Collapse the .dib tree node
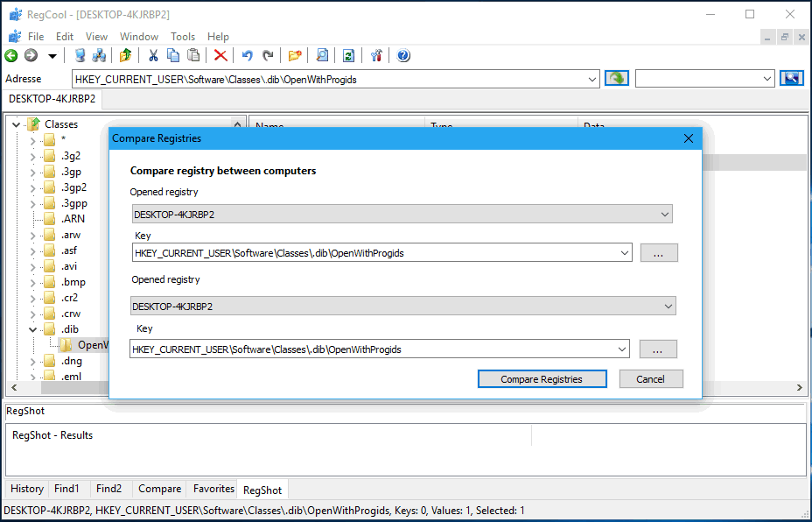This screenshot has width=812, height=522. coord(32,329)
